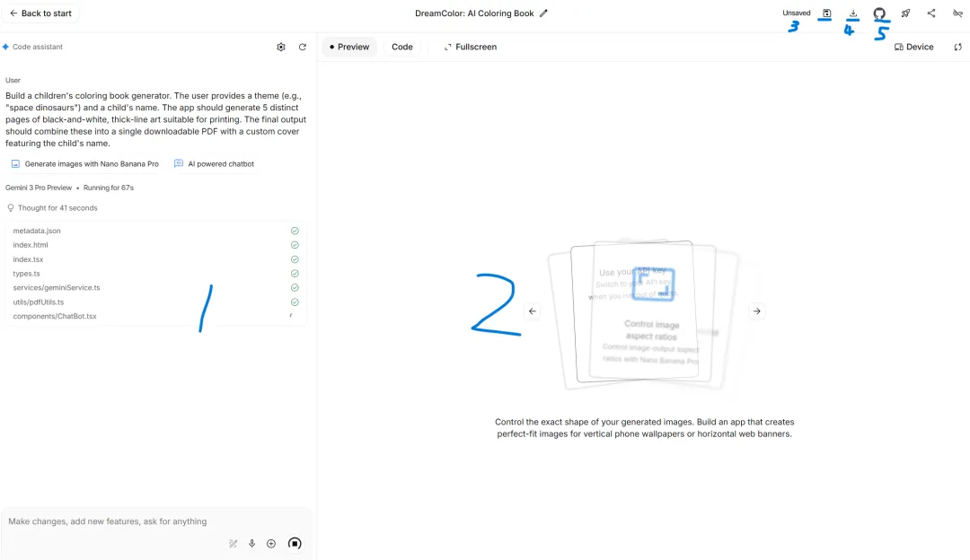Open metadata.json file entry

coord(156,231)
